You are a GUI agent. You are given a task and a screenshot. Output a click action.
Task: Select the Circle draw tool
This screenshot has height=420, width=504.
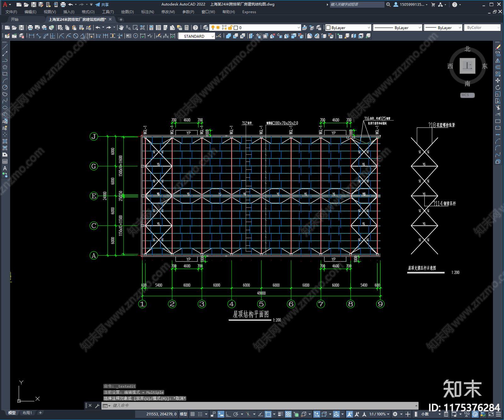coord(5,87)
